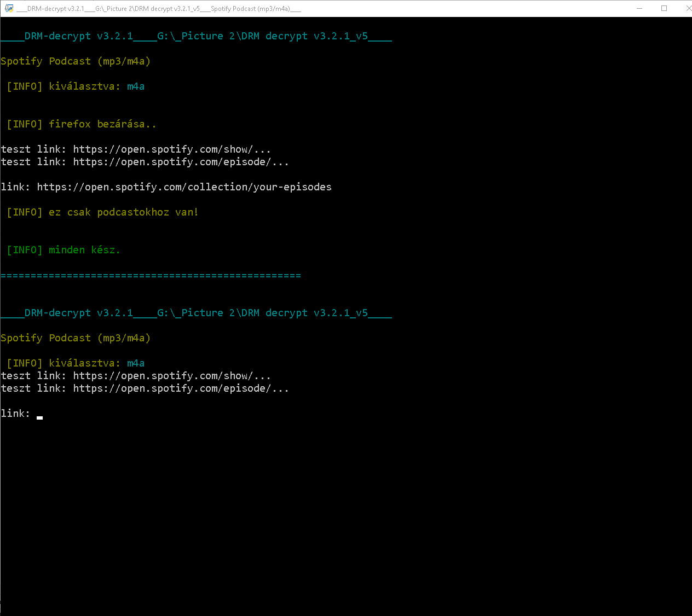The width and height of the screenshot is (692, 616).
Task: Click the first DRM-decrypt v3.2.1 header line
Action: (196, 36)
